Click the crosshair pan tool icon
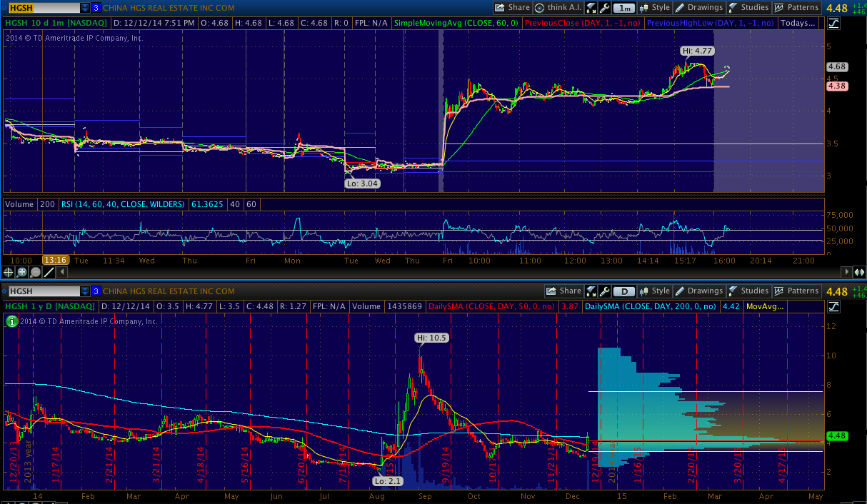Screen dimensions: 867x504 (x=9, y=272)
